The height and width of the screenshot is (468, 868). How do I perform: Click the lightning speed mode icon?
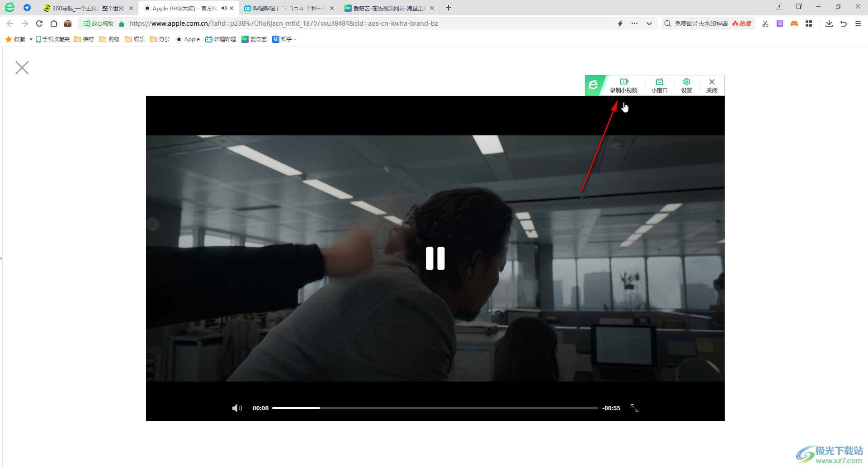coord(620,23)
